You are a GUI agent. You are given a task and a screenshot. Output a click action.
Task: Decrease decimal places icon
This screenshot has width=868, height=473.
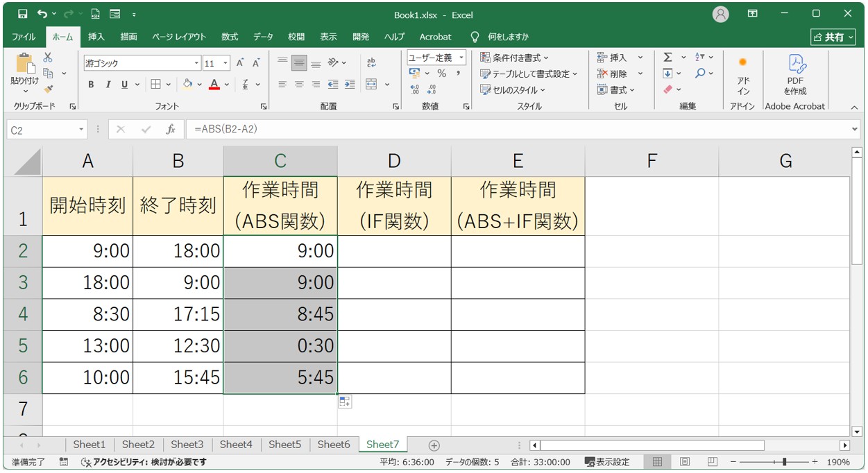pos(432,89)
